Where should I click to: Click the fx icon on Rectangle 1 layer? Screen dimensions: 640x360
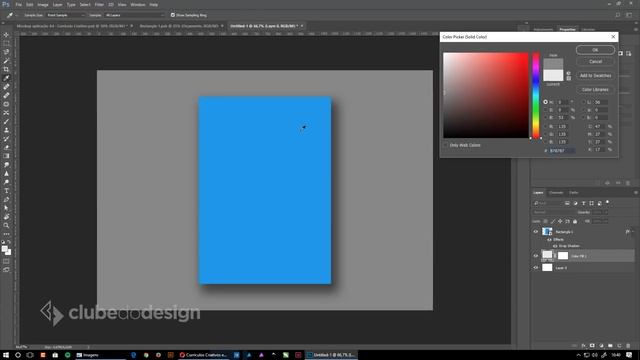coord(627,232)
